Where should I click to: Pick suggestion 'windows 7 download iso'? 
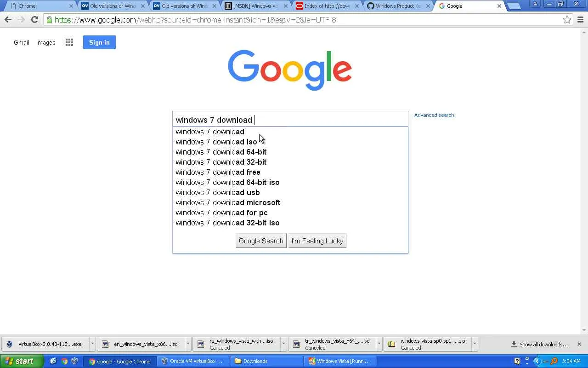290,142
